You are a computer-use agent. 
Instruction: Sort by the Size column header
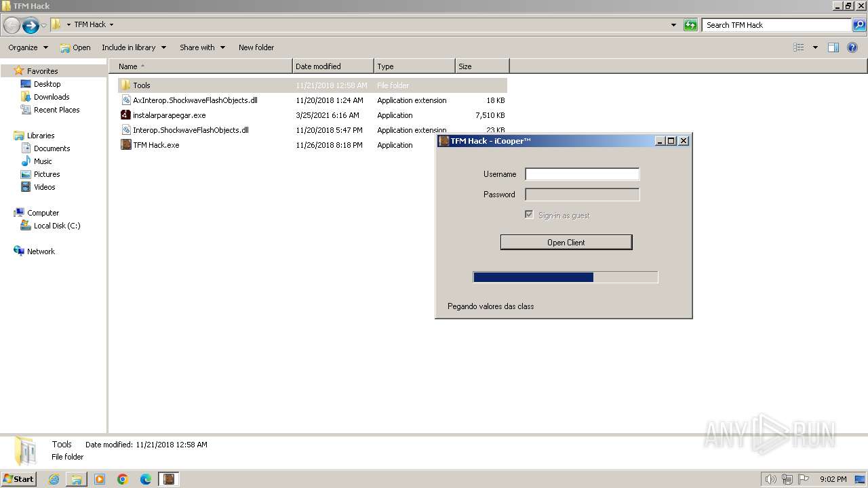[x=482, y=66]
